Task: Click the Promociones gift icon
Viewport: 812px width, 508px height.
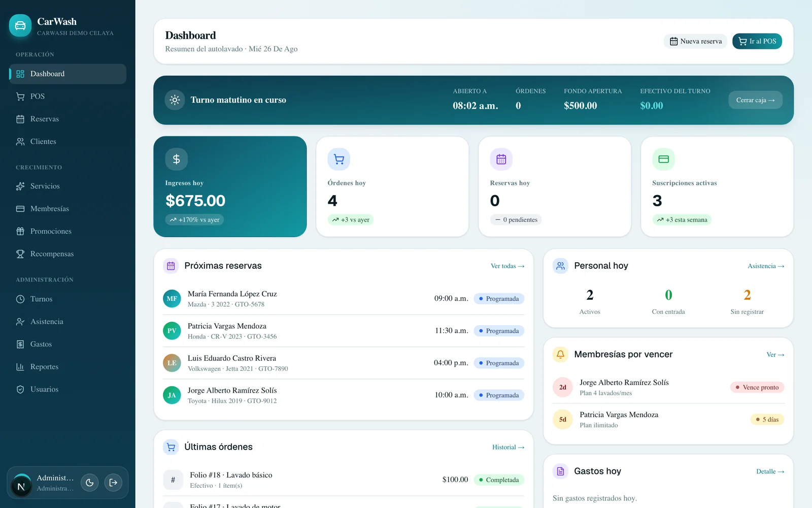Action: [x=20, y=231]
